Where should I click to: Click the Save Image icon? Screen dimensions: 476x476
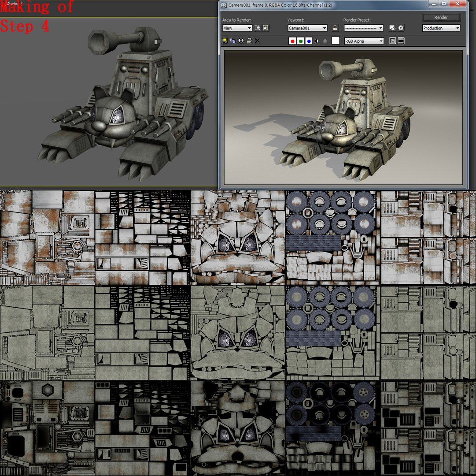coord(225,41)
